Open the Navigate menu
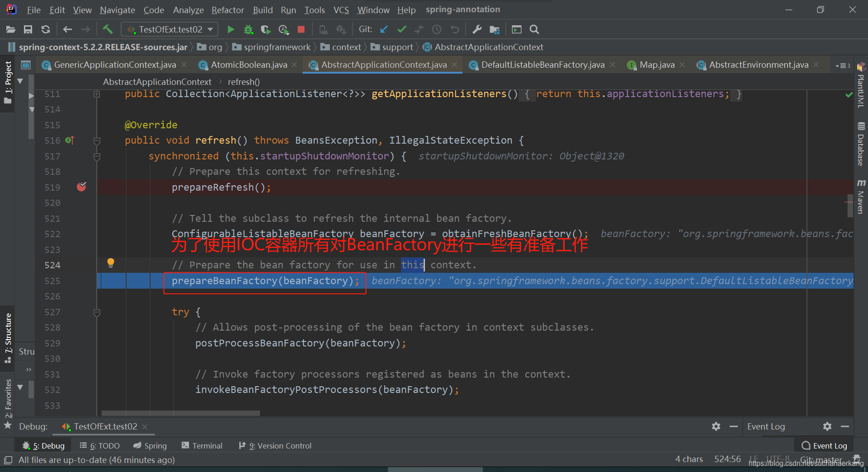 point(118,9)
